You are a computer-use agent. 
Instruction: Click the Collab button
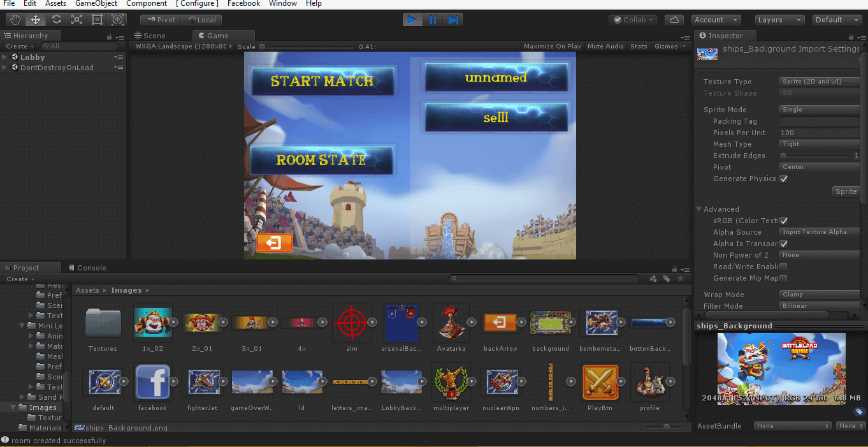click(633, 20)
